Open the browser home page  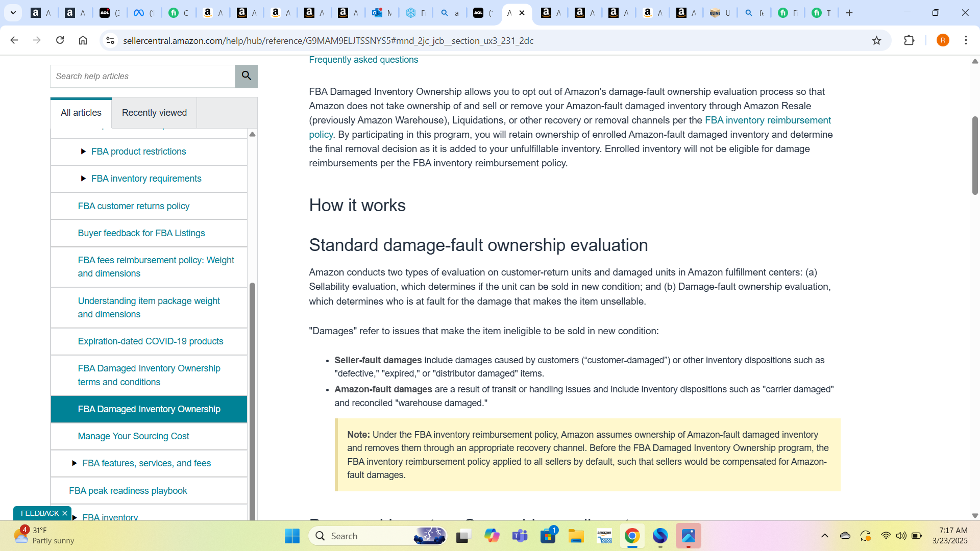click(83, 40)
